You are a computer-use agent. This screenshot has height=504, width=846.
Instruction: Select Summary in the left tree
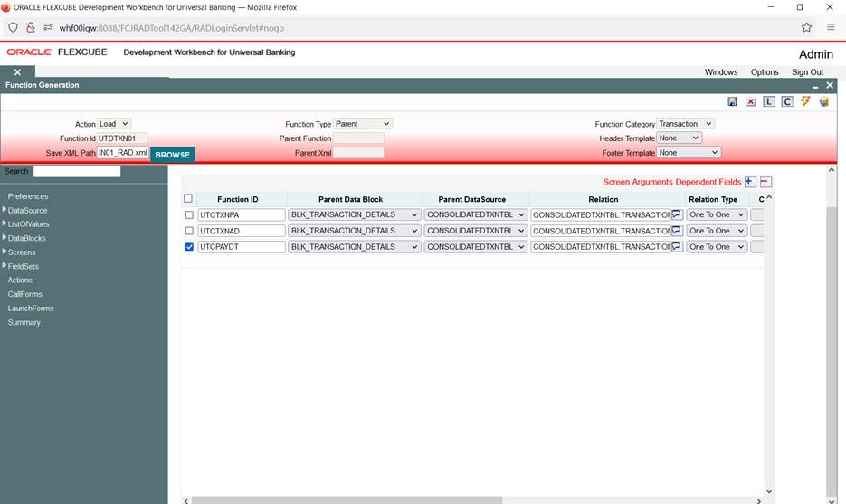[24, 322]
